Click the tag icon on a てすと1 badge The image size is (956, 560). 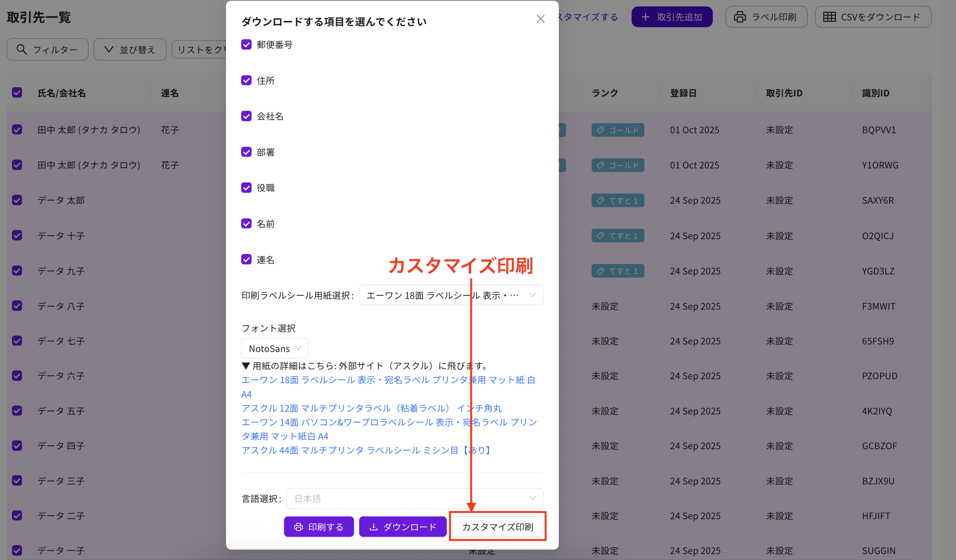point(600,200)
